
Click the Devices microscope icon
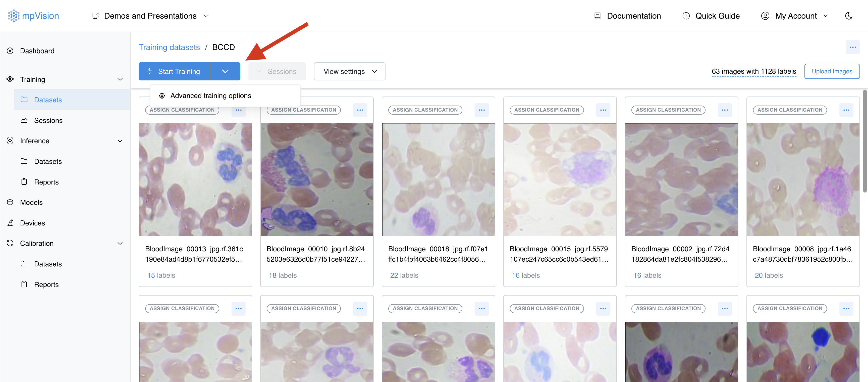[10, 223]
